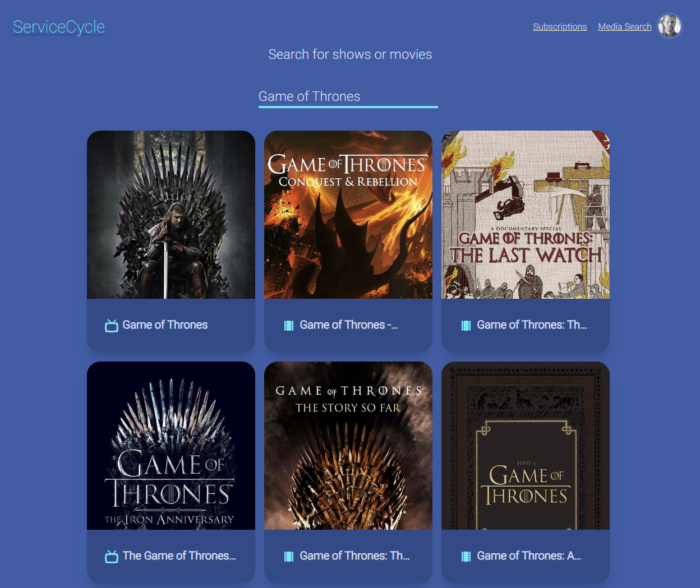Click the TV icon on Iron Anniversary card
Viewport: 700px width, 588px height.
[112, 557]
